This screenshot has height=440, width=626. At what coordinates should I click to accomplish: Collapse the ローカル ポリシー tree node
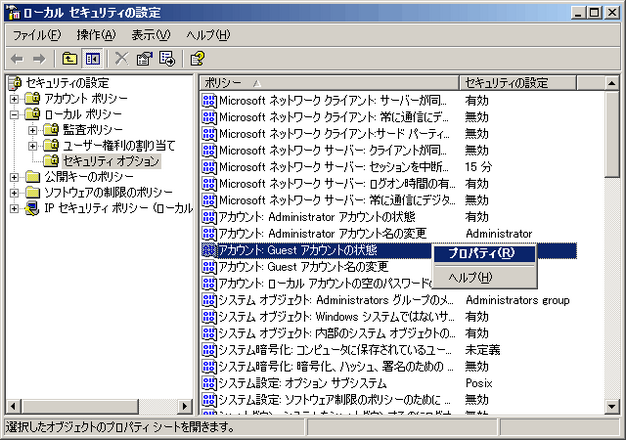click(14, 115)
